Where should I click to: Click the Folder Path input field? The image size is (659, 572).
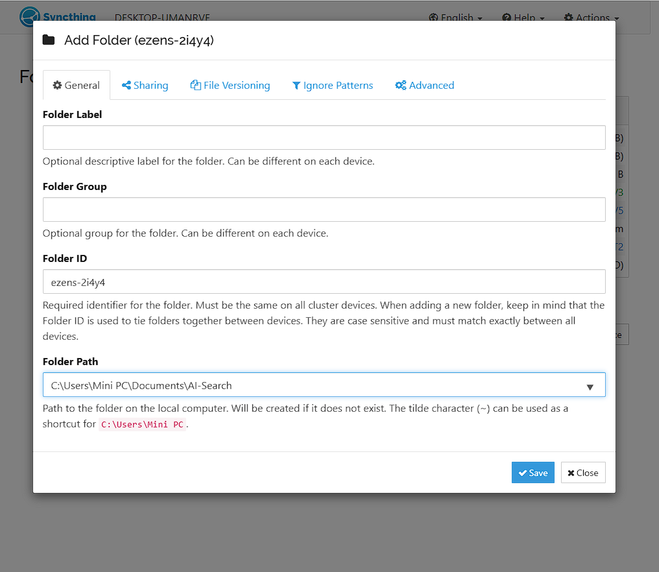coord(324,385)
